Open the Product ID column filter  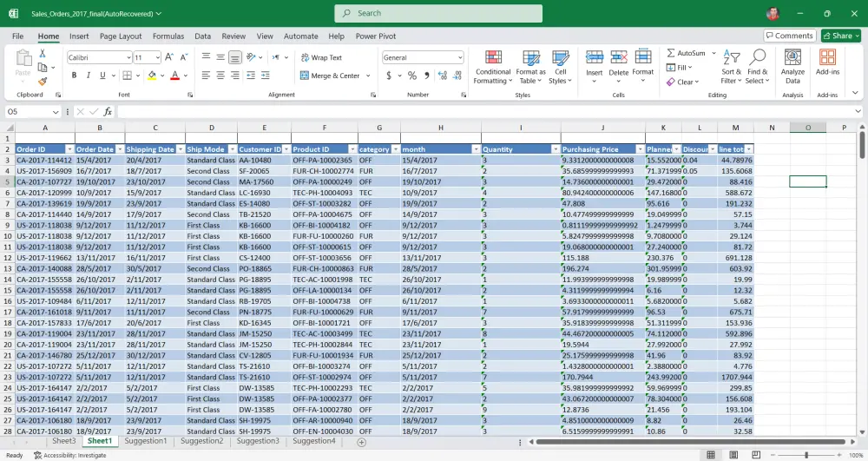(352, 149)
